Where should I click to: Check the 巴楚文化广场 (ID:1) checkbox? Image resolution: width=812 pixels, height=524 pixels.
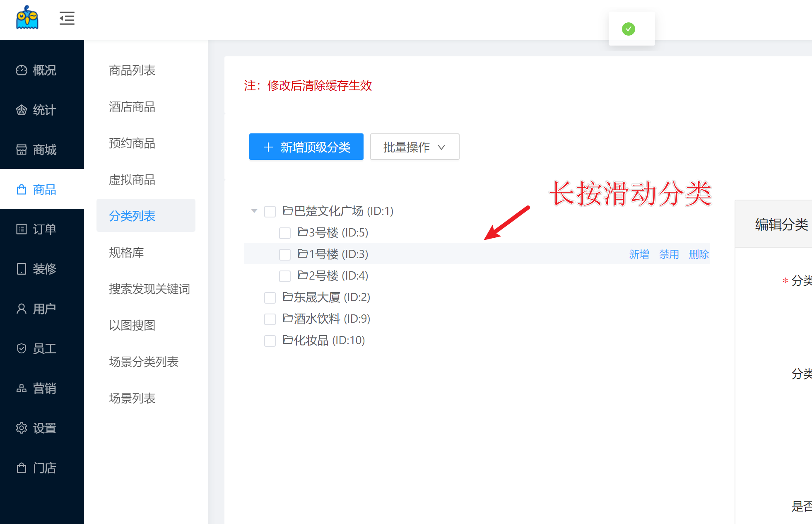[x=270, y=212]
